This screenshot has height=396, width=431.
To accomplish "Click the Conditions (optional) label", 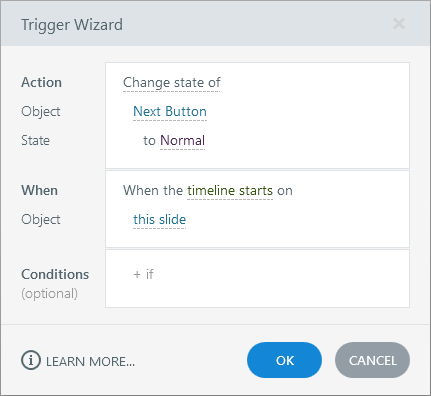I will coord(55,284).
